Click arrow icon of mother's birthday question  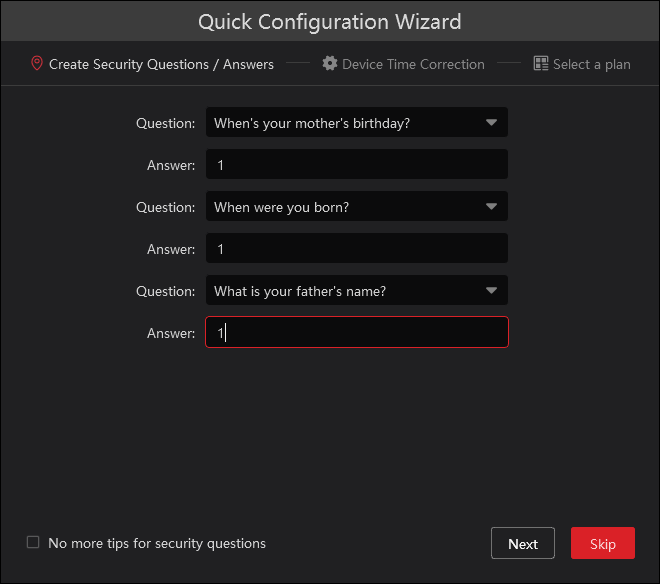pyautogui.click(x=491, y=123)
